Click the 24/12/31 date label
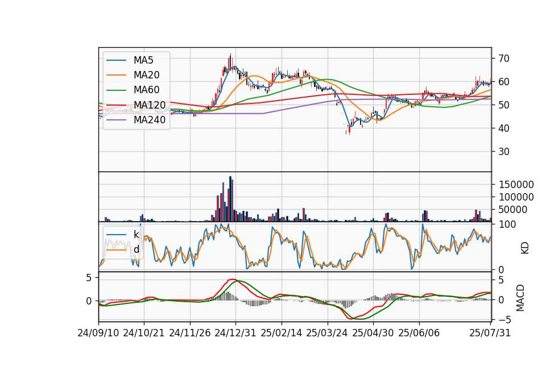546x392 pixels. click(235, 333)
